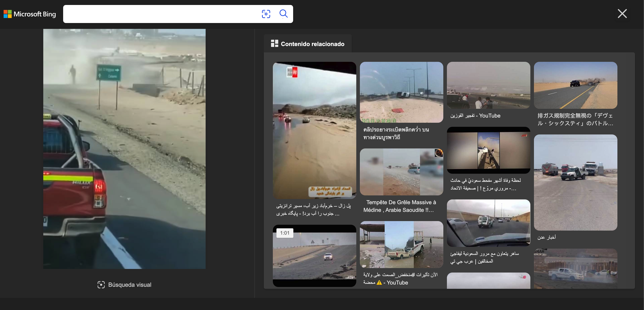Open the dashboard view highway SUV thumbnail
Screen dimensions: 644x310
(488, 223)
